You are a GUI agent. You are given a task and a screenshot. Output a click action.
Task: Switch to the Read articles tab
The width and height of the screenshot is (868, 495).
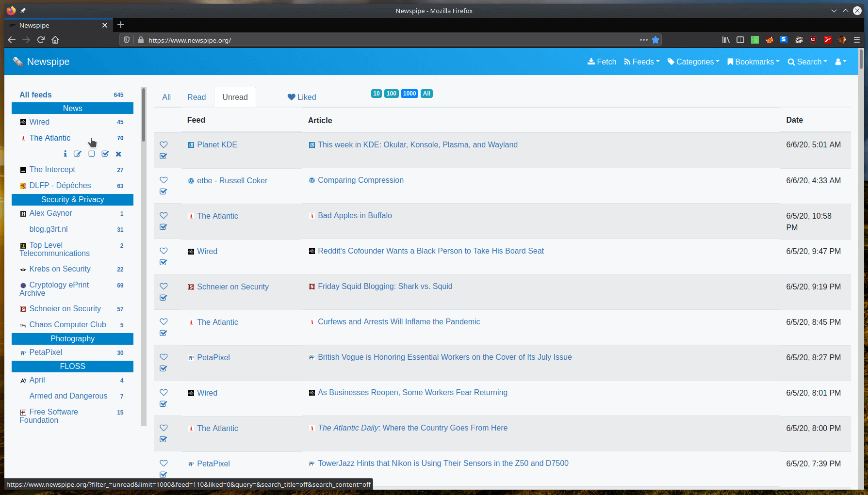tap(197, 97)
